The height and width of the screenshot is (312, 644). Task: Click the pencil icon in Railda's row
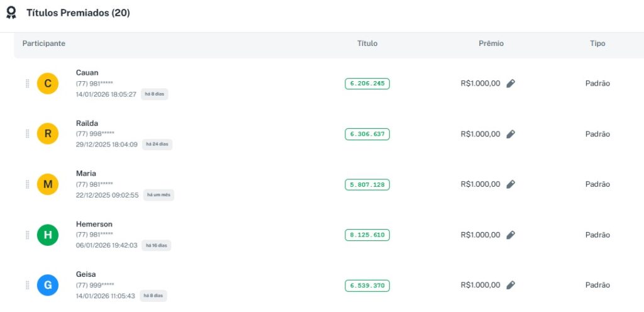(x=511, y=134)
